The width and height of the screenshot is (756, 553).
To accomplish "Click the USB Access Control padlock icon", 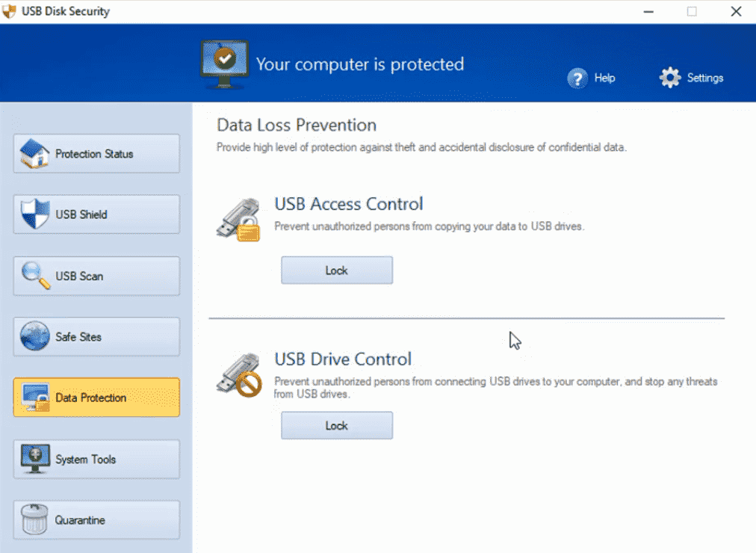I will point(239,220).
